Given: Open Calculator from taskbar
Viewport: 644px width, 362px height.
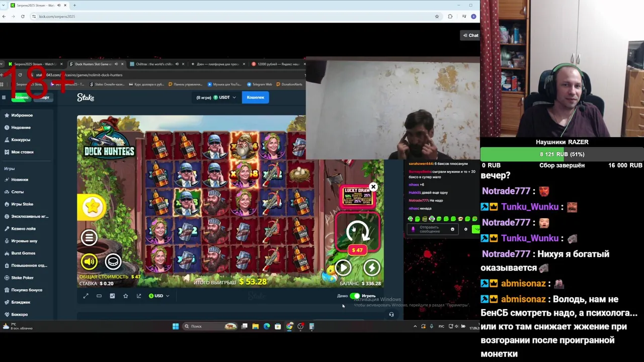Looking at the screenshot, I should click(311, 326).
